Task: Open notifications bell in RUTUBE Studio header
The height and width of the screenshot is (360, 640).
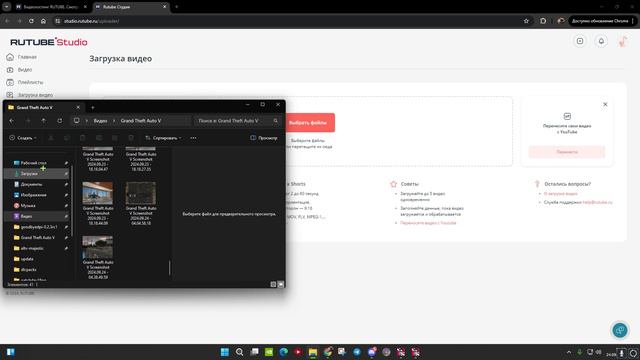Action: (x=601, y=41)
